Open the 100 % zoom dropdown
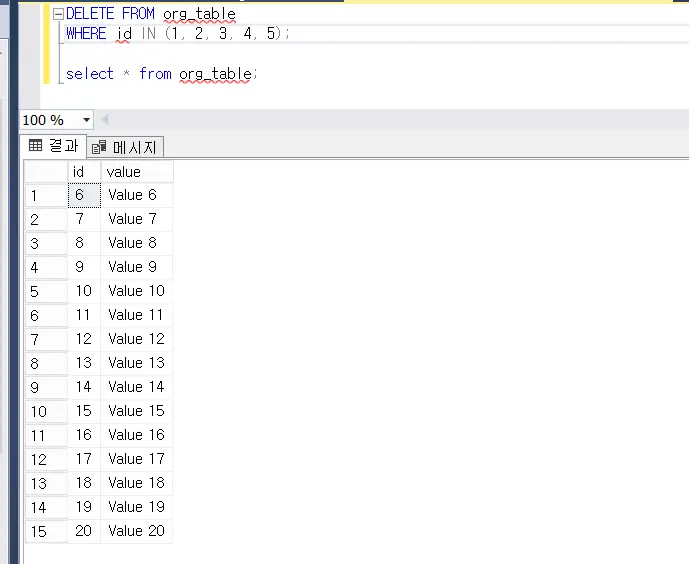689x564 pixels. click(86, 120)
